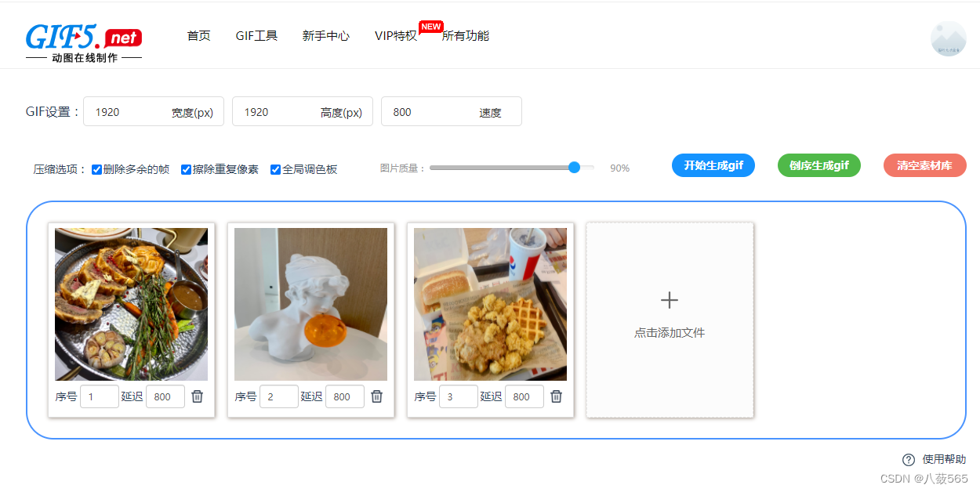Disable the 全局调色板 checkbox
Screen dimensions: 980x492
click(x=276, y=169)
